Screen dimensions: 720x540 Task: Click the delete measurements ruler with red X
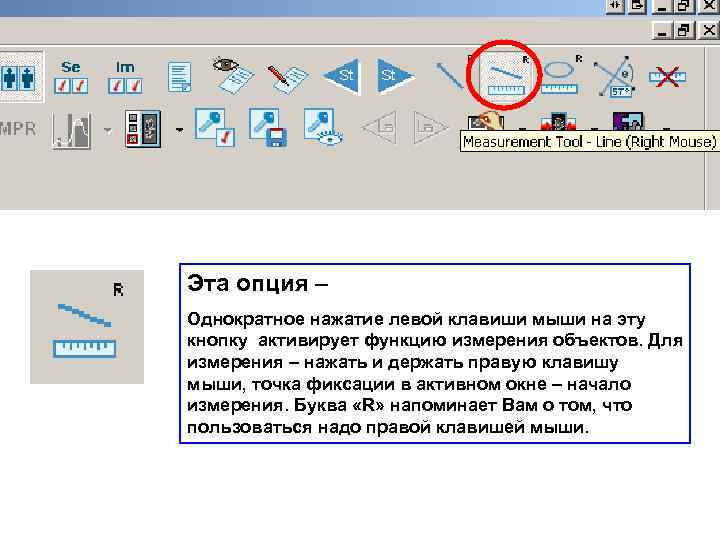667,77
